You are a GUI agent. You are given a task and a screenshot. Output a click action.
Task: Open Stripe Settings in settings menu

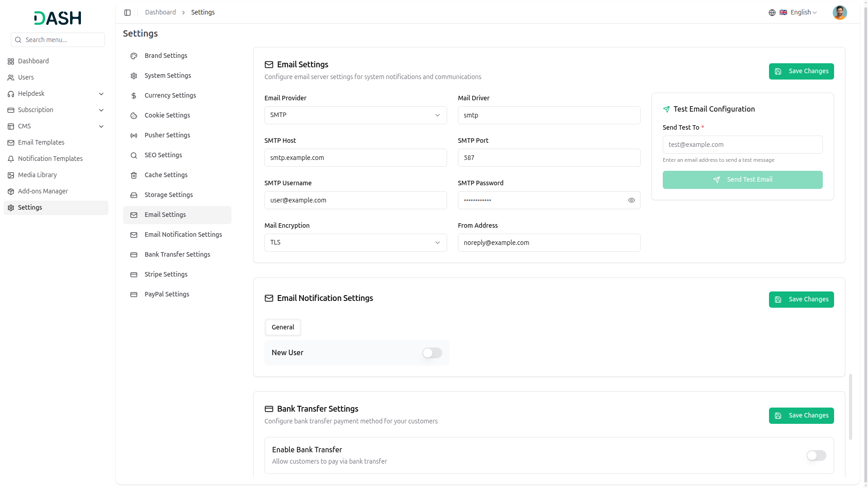coord(177,275)
